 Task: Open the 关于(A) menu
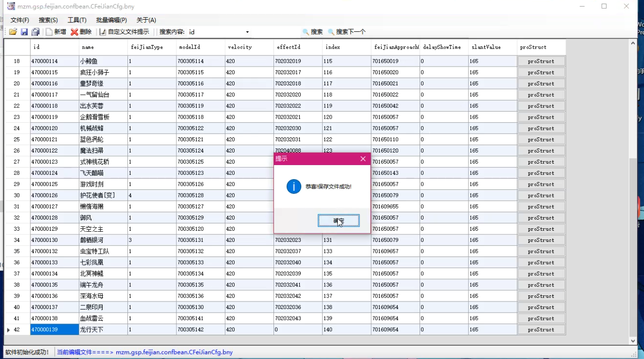146,20
